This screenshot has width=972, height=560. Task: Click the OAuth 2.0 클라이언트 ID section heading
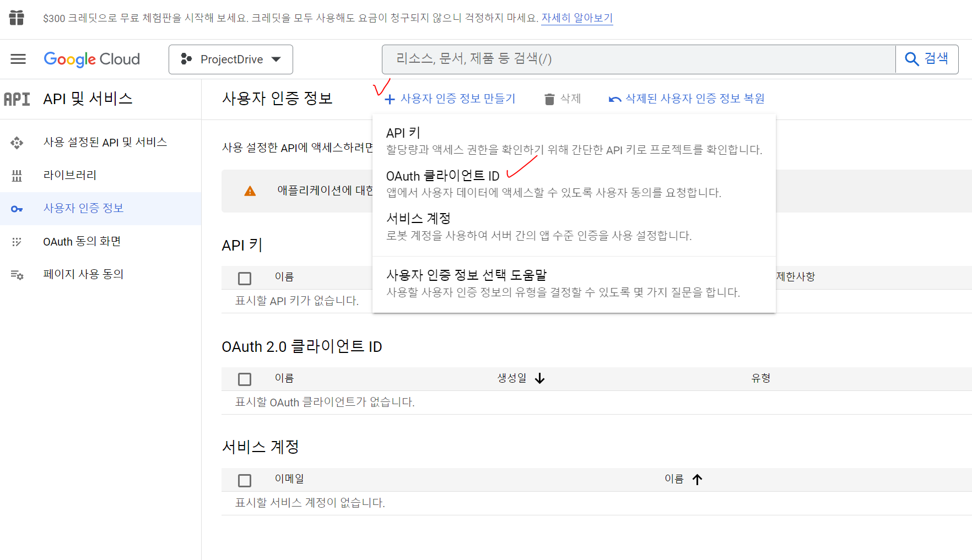tap(302, 347)
